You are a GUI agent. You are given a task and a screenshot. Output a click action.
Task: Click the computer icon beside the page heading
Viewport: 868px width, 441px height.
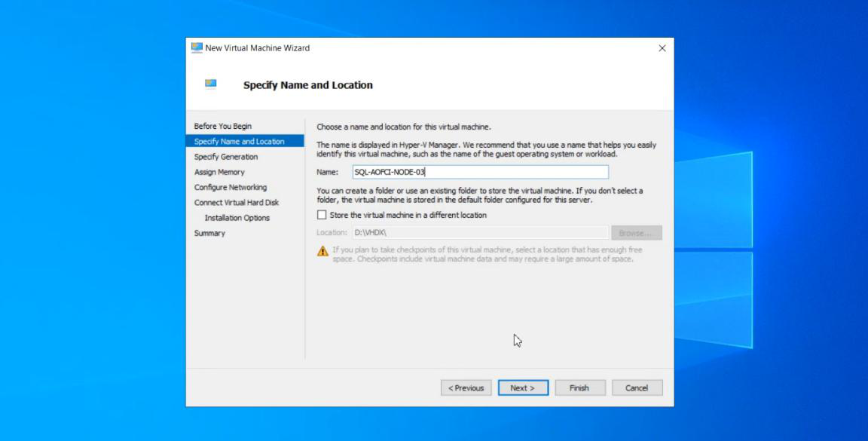(211, 84)
